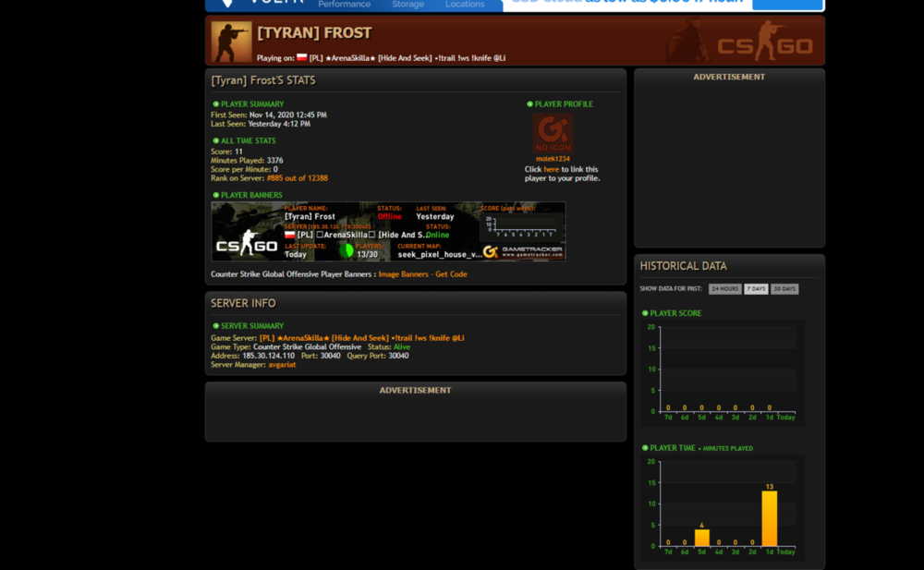This screenshot has height=570, width=924.
Task: Click the GameTracker logo inside player banner
Action: 523,251
